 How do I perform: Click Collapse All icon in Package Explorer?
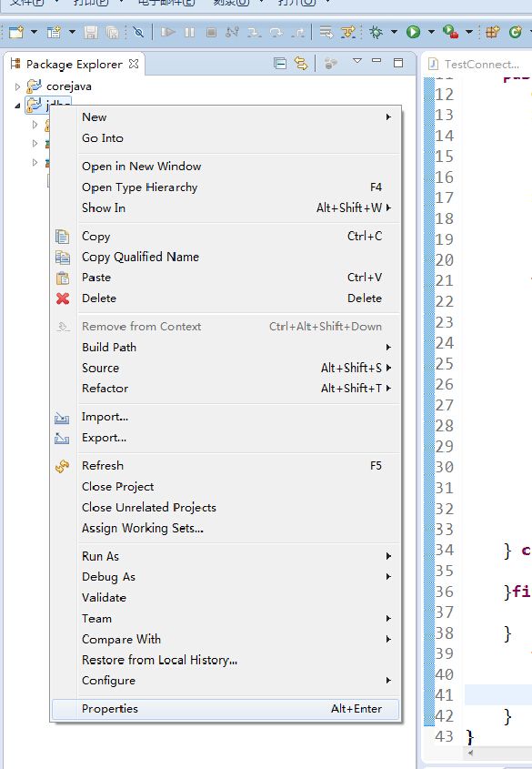280,64
